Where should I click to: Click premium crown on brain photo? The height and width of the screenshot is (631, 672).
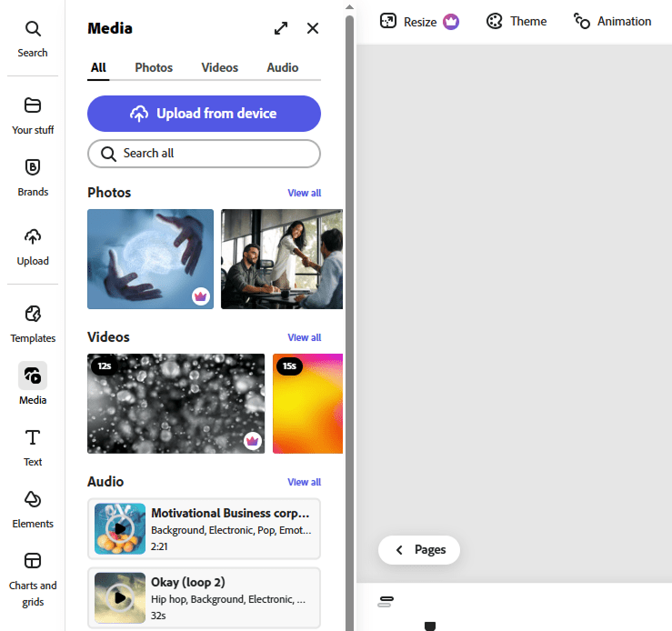tap(201, 296)
